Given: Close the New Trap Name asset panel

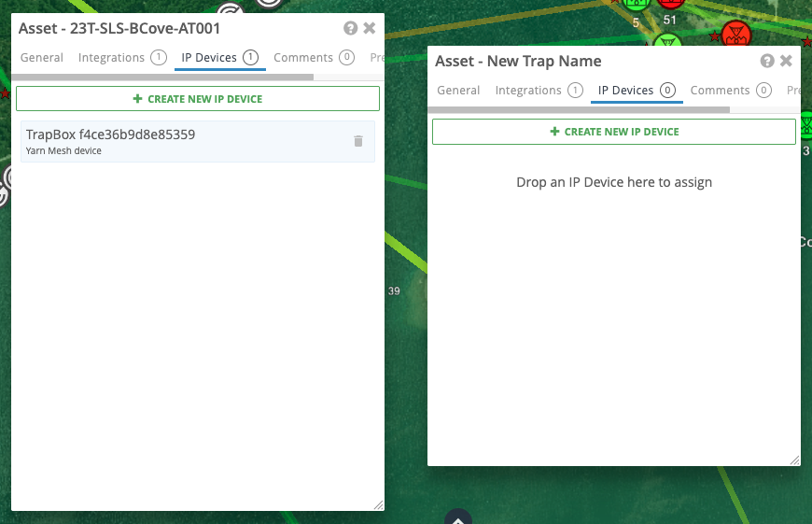Looking at the screenshot, I should pos(786,61).
